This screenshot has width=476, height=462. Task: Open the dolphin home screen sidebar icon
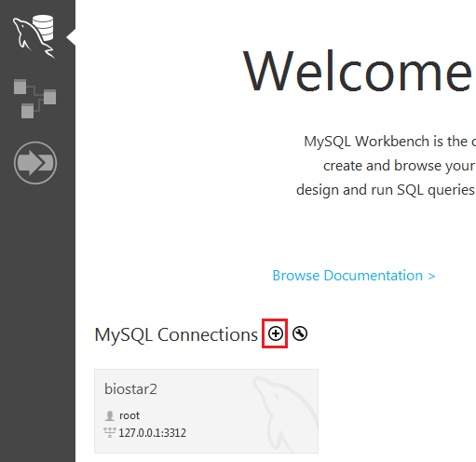34,36
